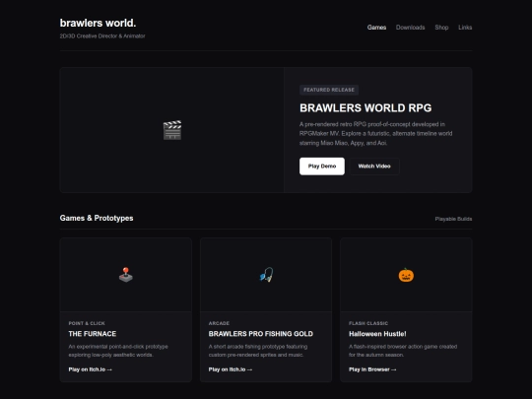Open the 'Play in Browser' link
This screenshot has height=399, width=532.
click(x=372, y=369)
